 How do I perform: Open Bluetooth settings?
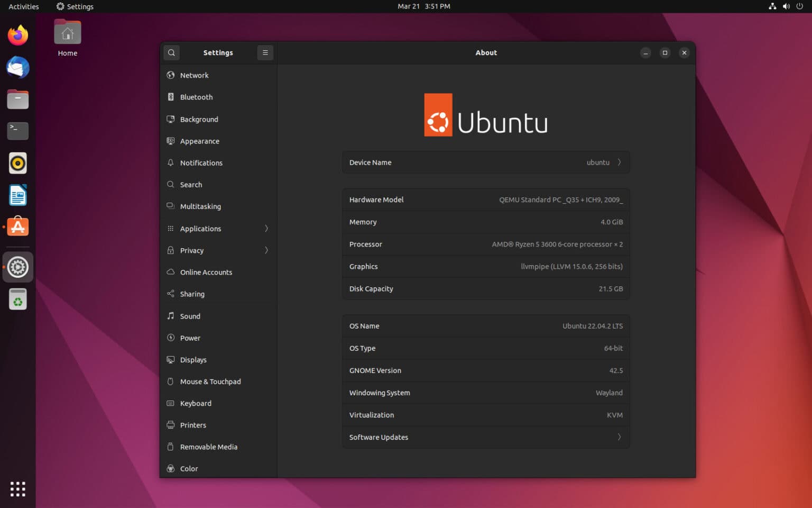pyautogui.click(x=196, y=97)
